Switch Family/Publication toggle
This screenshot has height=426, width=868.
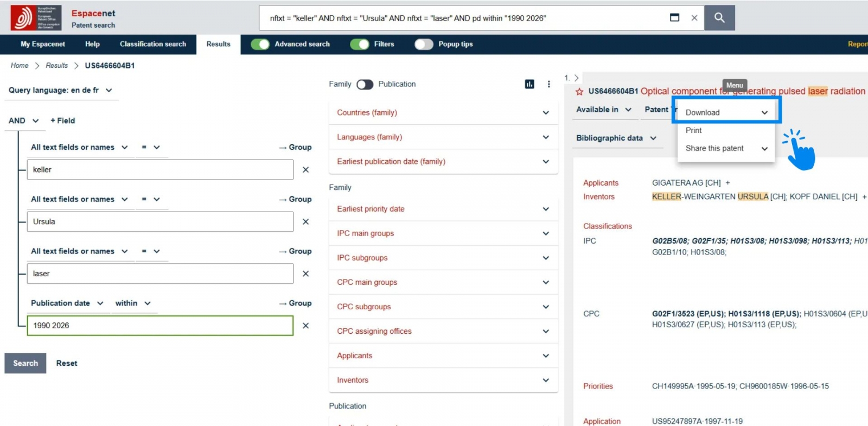coord(365,85)
